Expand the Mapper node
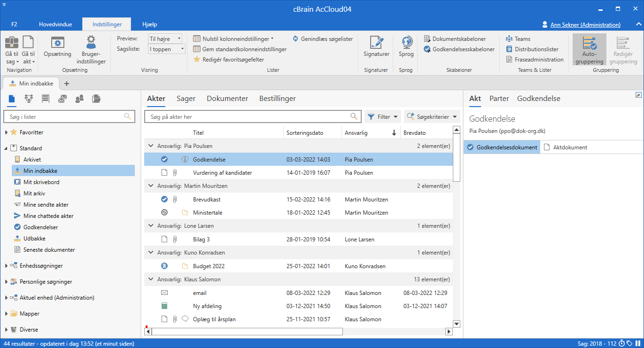This screenshot has width=644, height=348. tap(6, 314)
